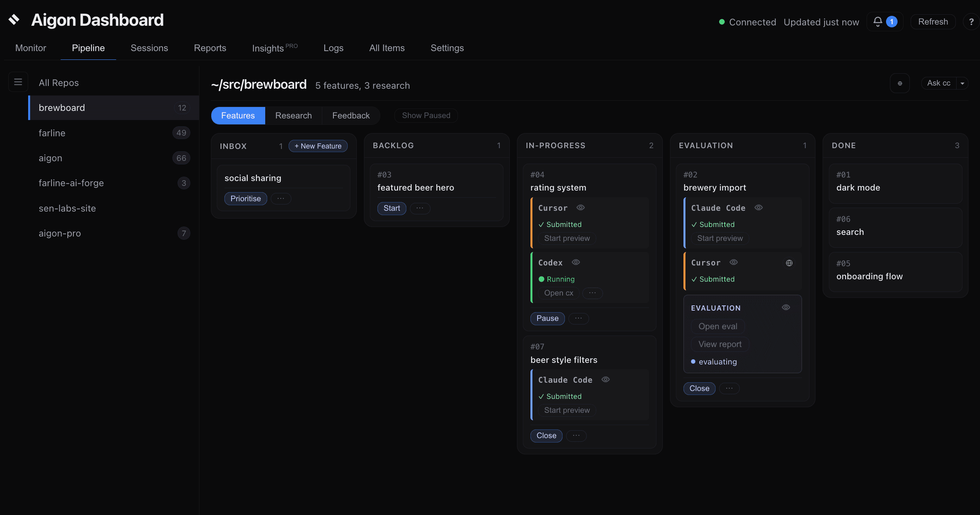Viewport: 980px width, 515px height.
Task: Select the aigon repo
Action: [114, 158]
